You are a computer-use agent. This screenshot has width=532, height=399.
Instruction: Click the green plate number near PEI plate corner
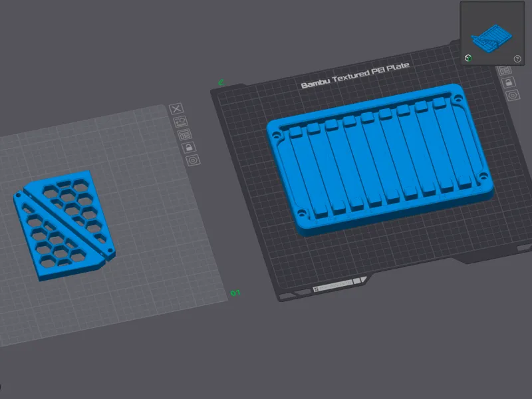click(x=221, y=82)
